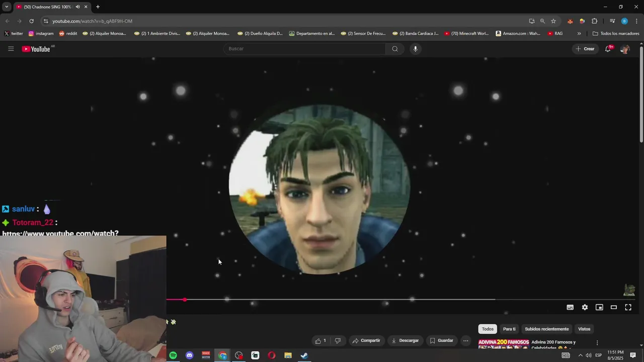This screenshot has width=644, height=362.
Task: Select the Para ti filter chip
Action: tap(509, 329)
